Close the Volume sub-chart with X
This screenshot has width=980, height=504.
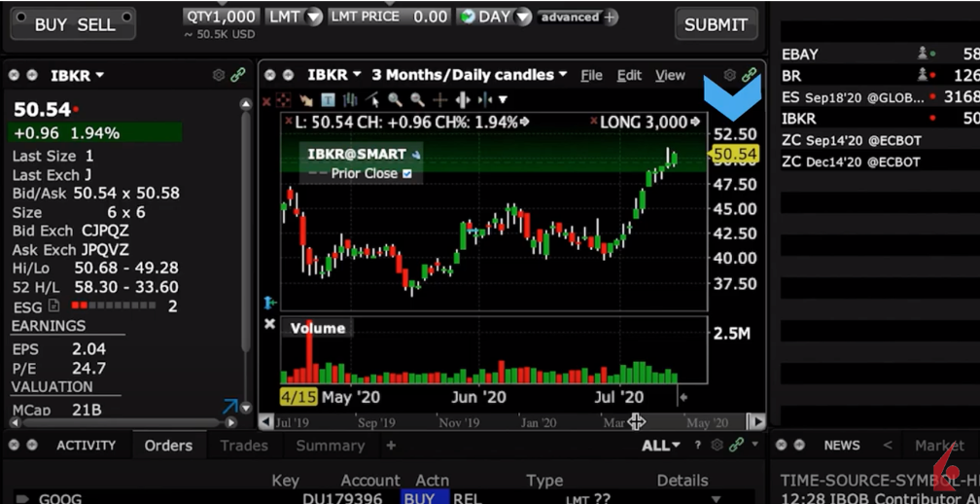[x=270, y=324]
